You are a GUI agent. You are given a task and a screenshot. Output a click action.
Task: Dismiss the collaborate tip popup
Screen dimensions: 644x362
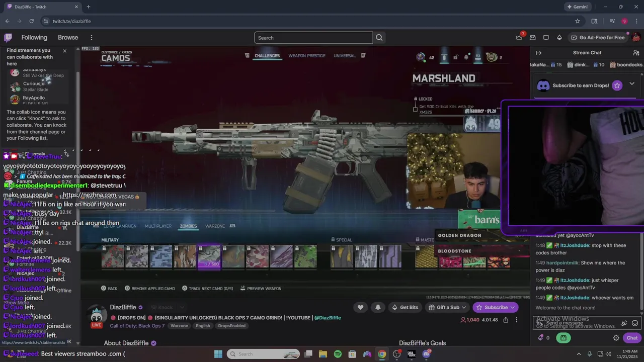(x=64, y=51)
